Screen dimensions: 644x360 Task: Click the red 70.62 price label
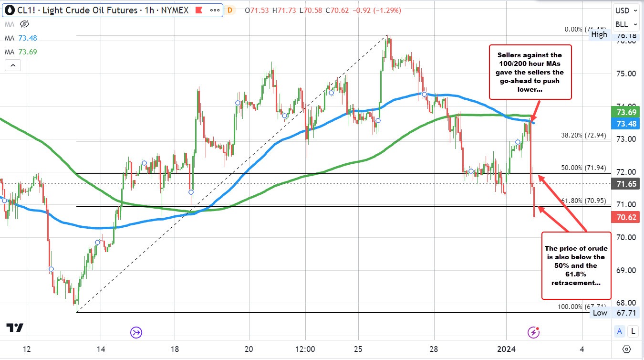tap(625, 217)
